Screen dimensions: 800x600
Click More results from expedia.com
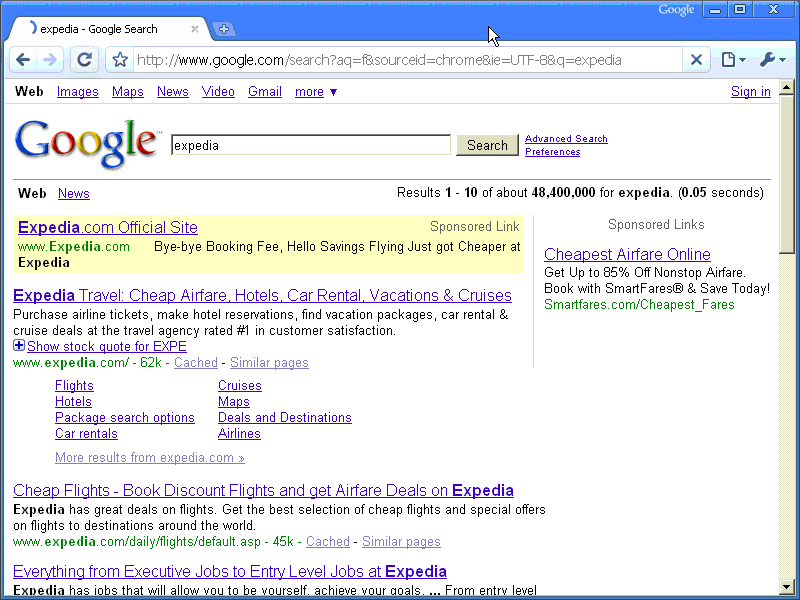150,458
